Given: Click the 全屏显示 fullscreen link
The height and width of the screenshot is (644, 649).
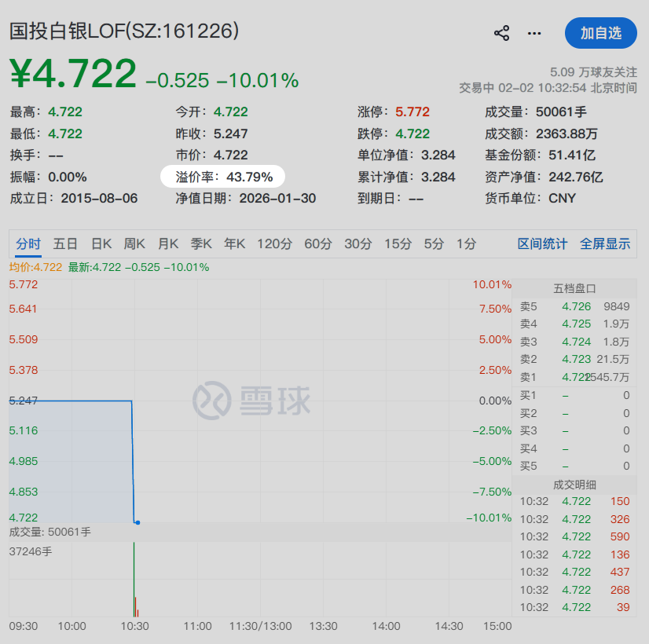Looking at the screenshot, I should (605, 243).
